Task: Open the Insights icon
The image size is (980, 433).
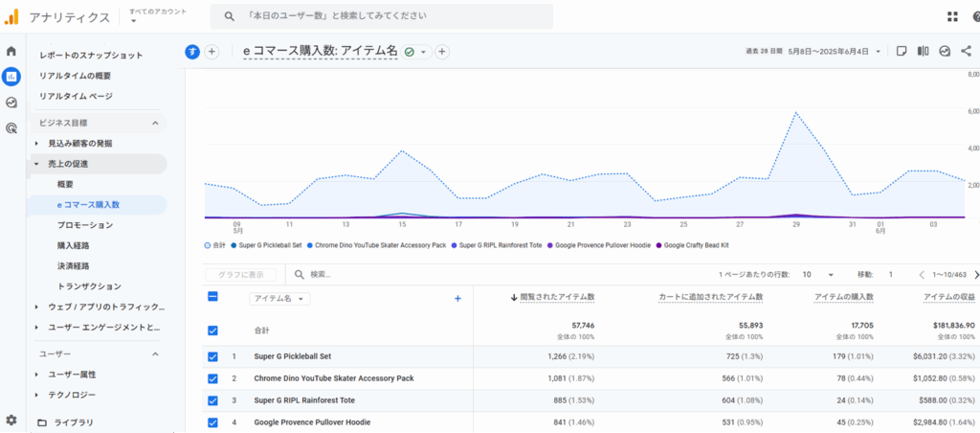Action: pos(945,52)
